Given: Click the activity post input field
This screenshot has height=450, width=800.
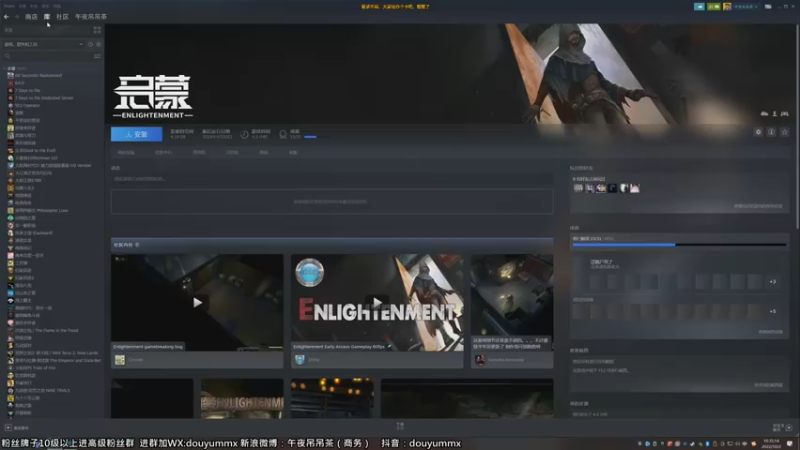Looking at the screenshot, I should click(x=332, y=179).
